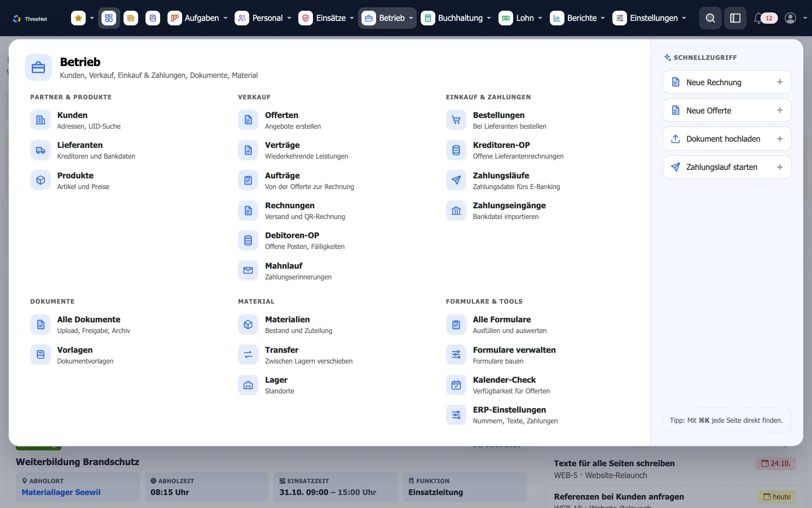Click the Mahnlauf envelope icon
This screenshot has height=508, width=812.
[x=248, y=271]
